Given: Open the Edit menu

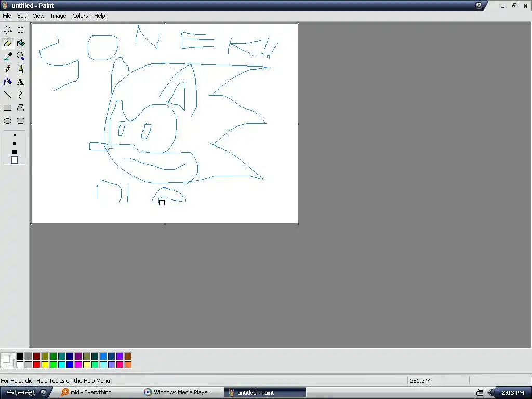Looking at the screenshot, I should pos(22,16).
